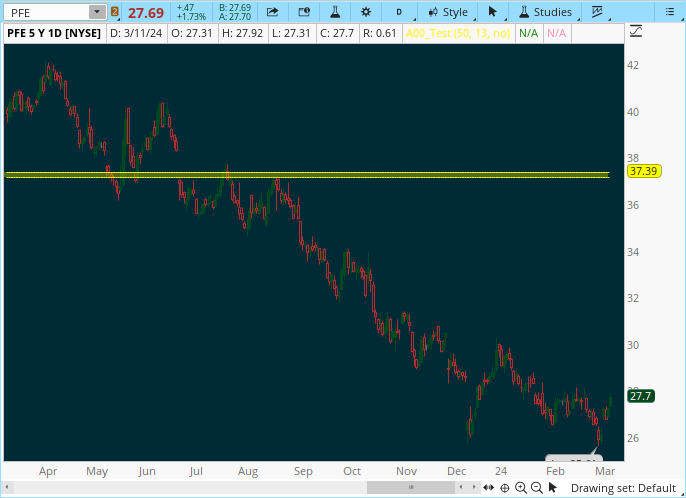Click the 24 year label on time axis
Viewport: 686px width, 498px height.
point(501,471)
